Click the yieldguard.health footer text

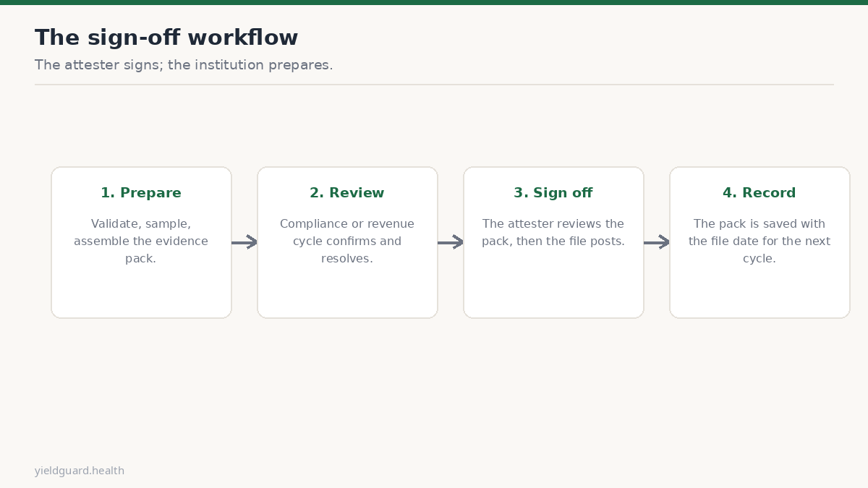pos(80,471)
